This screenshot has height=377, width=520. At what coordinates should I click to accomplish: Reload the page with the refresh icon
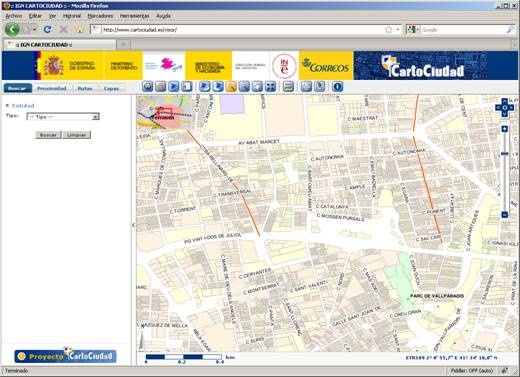click(47, 30)
